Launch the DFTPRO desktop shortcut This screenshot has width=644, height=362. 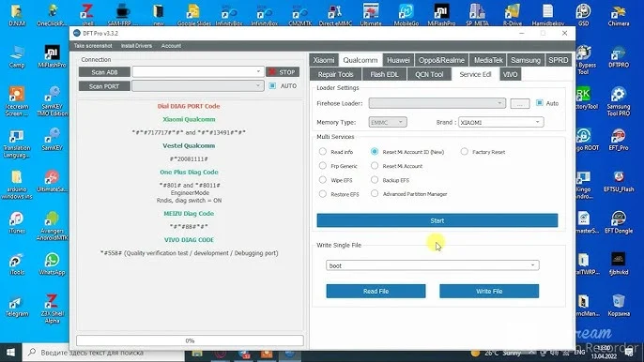coord(619,56)
